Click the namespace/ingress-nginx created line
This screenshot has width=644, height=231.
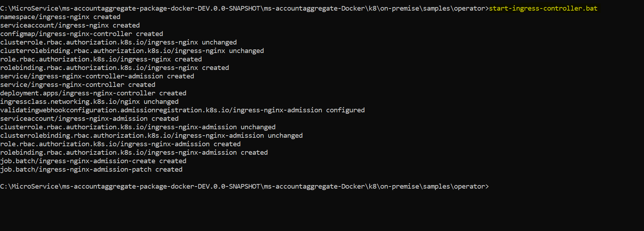[x=60, y=17]
